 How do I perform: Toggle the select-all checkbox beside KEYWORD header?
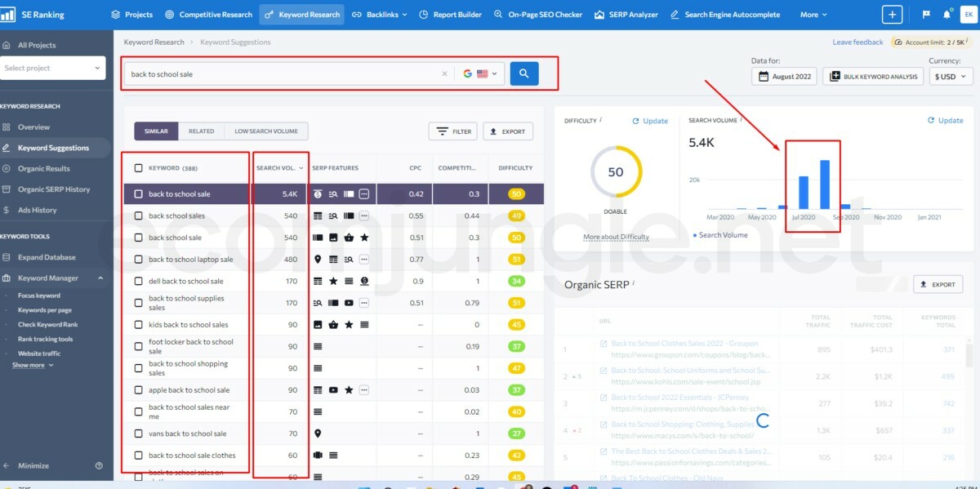(x=139, y=168)
